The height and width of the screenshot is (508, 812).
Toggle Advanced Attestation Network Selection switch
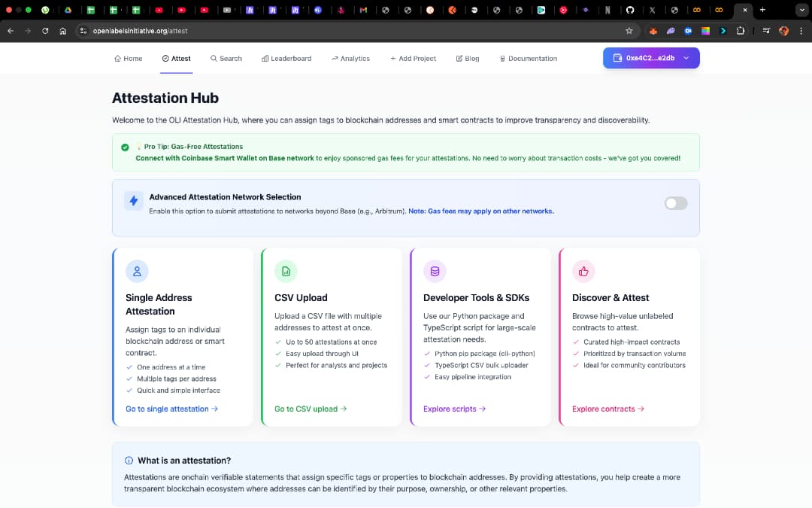pyautogui.click(x=676, y=203)
